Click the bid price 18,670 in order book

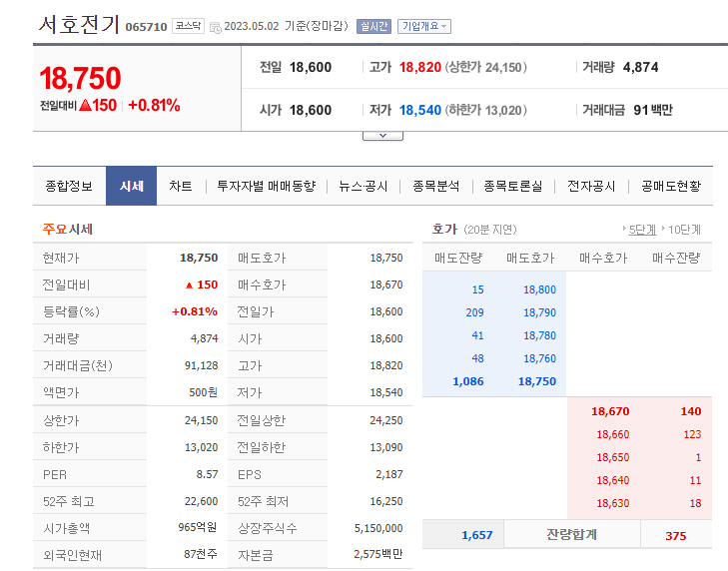610,411
